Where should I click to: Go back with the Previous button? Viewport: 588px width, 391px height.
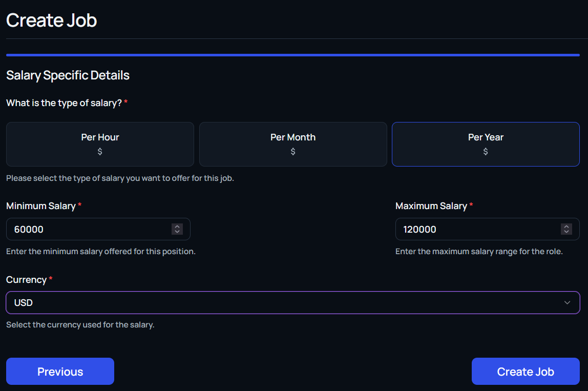[60, 372]
